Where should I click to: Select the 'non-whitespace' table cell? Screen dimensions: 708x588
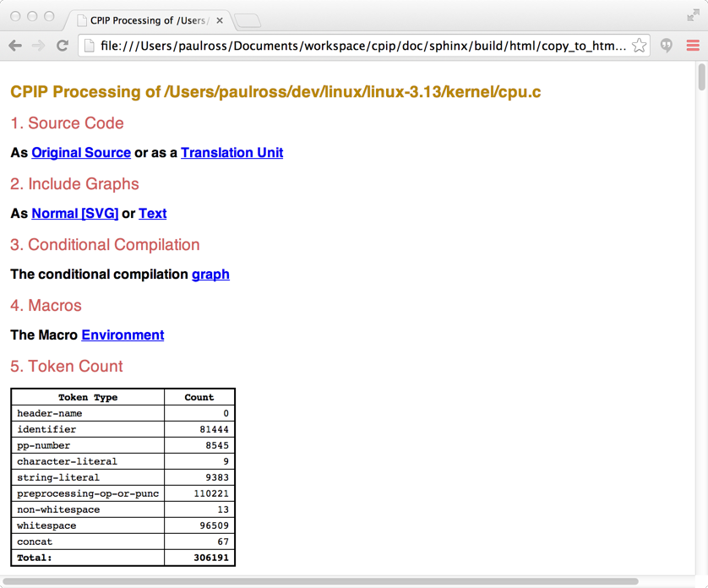[x=88, y=509]
